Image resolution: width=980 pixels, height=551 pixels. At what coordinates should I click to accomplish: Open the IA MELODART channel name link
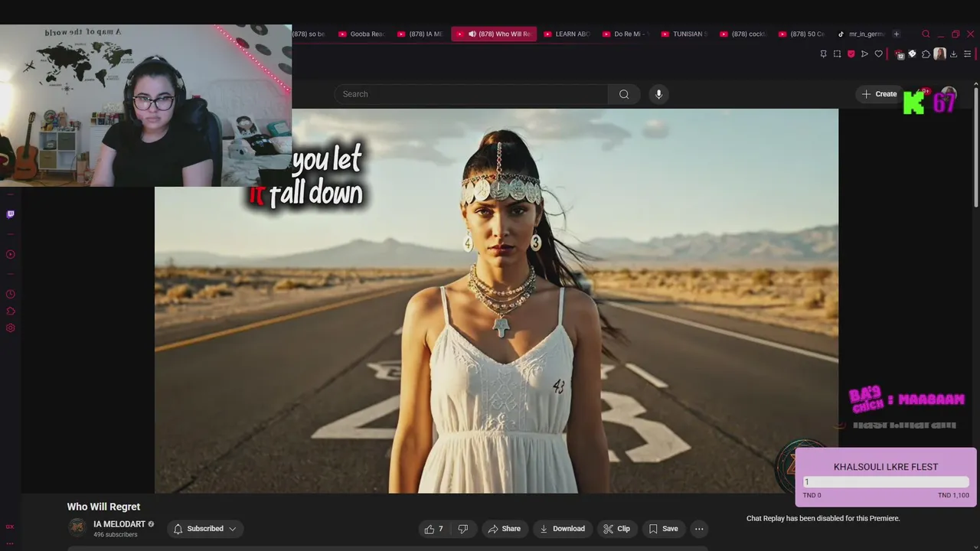119,524
